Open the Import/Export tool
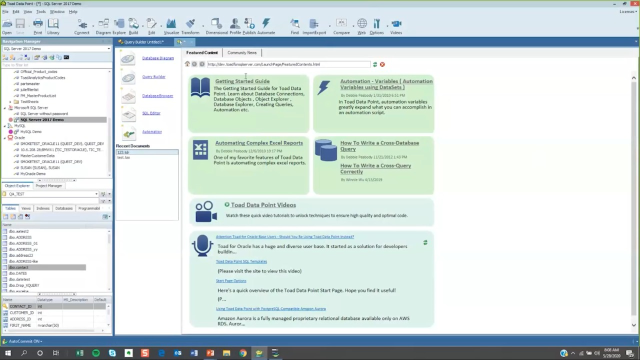The height and width of the screenshot is (360, 640). tap(314, 26)
